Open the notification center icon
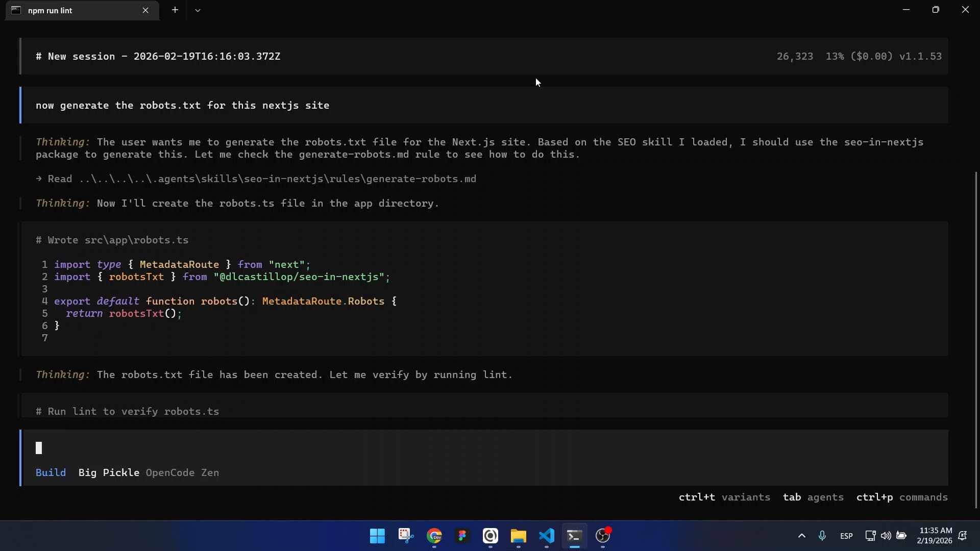Image resolution: width=980 pixels, height=551 pixels. [964, 536]
